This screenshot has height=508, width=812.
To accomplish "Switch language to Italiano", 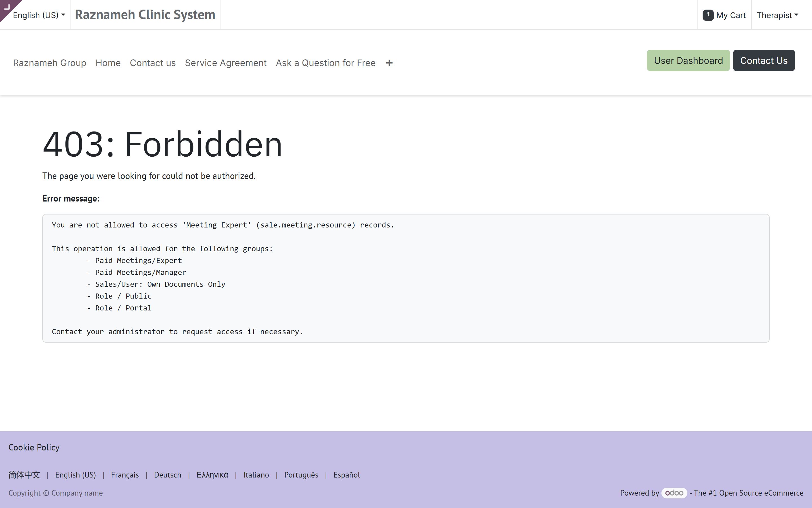I will pyautogui.click(x=256, y=475).
